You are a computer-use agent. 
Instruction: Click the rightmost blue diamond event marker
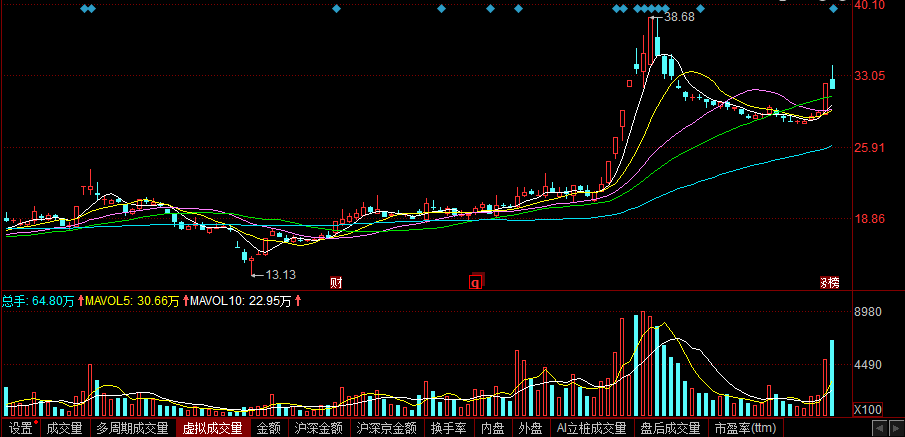[833, 9]
